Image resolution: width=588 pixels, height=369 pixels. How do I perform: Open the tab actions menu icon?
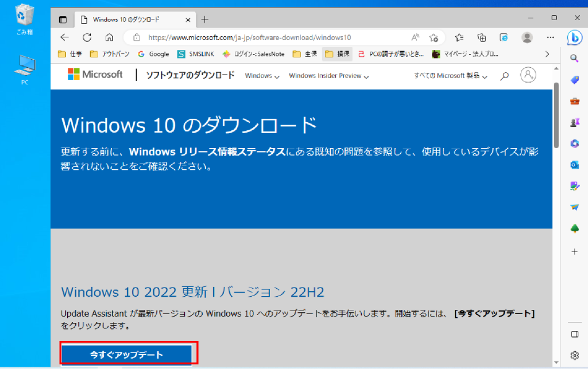63,20
